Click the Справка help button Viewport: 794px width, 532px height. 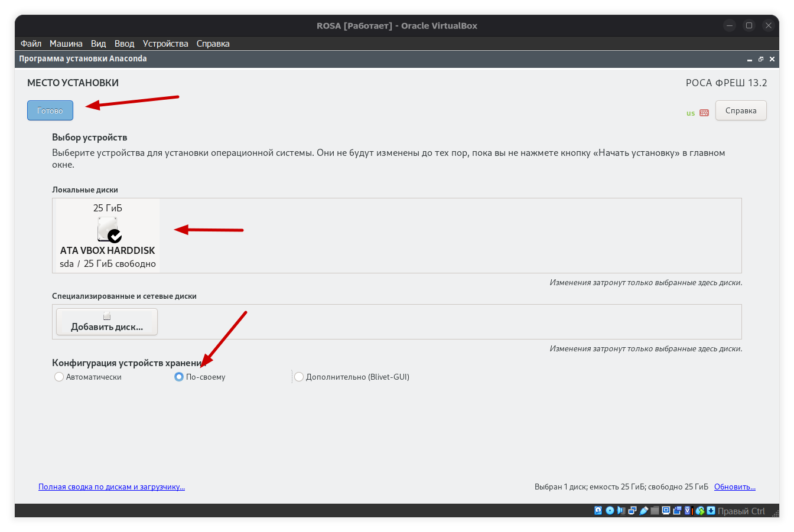point(741,110)
